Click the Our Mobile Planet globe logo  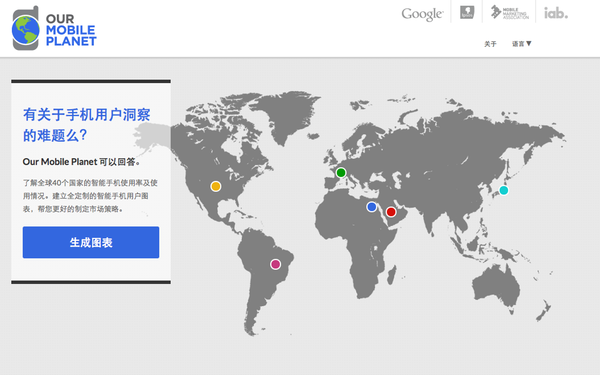click(26, 28)
